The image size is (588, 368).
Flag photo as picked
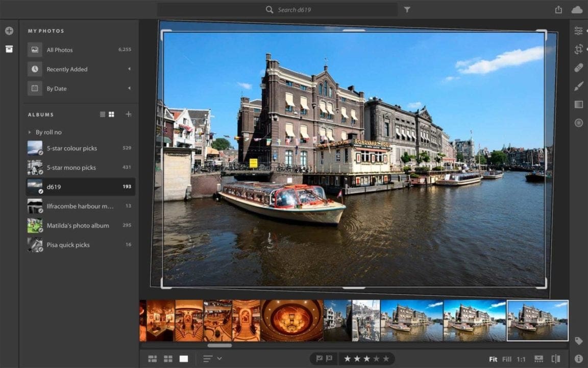319,359
